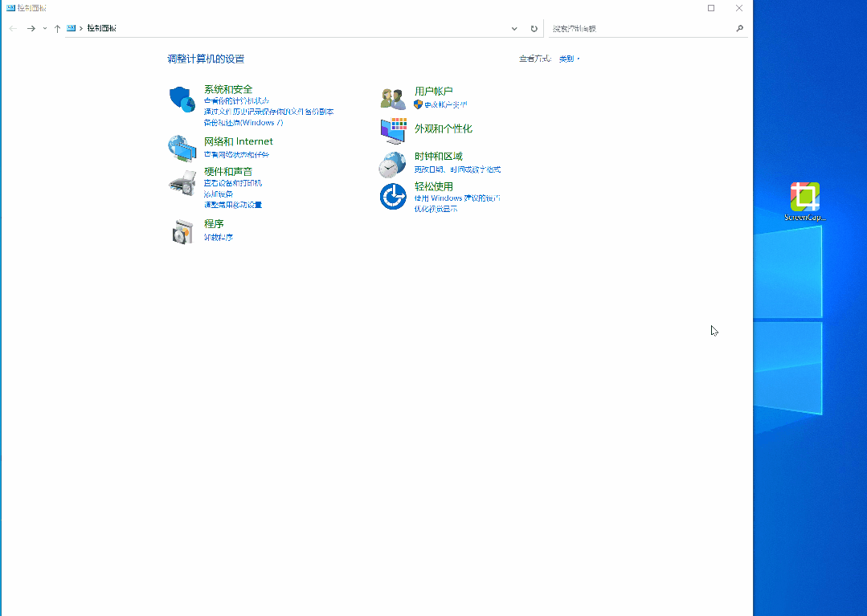867x616 pixels.
Task: Click the 用户帐户 people icon
Action: (393, 97)
